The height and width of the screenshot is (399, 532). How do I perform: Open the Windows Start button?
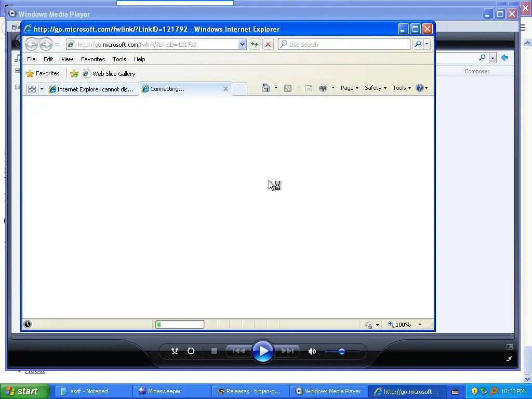pyautogui.click(x=25, y=391)
